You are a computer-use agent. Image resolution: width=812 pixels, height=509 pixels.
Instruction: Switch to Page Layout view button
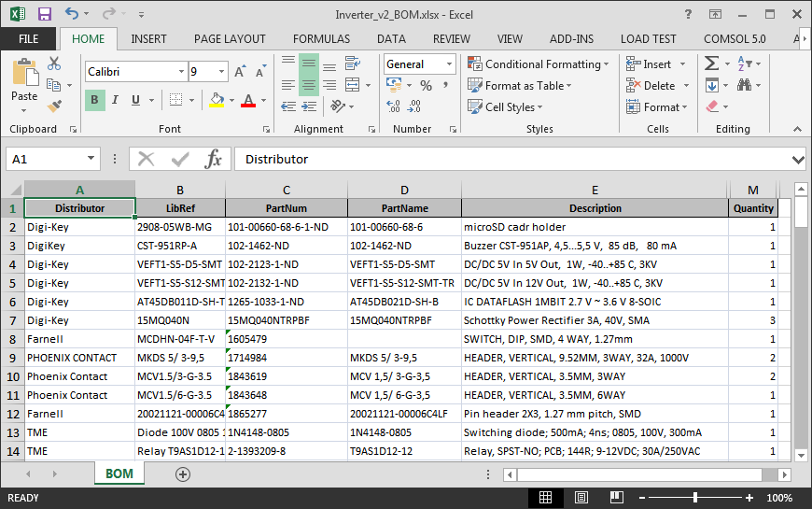click(x=581, y=498)
